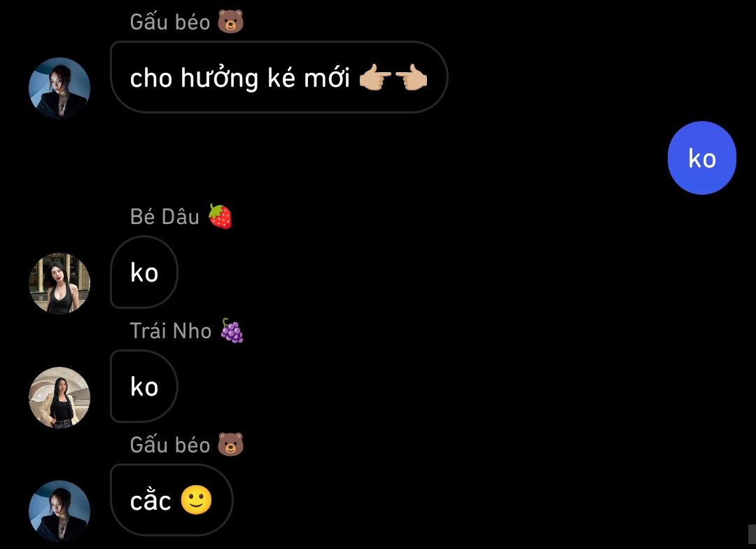This screenshot has height=549, width=756.
Task: Select the message cho hưởng ké mới
Action: [279, 77]
